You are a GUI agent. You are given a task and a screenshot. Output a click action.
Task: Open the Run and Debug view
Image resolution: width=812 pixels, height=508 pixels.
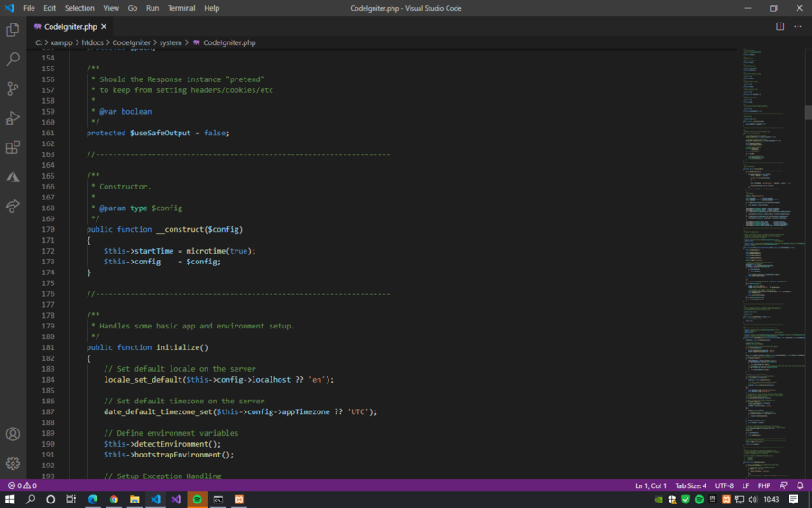13,118
